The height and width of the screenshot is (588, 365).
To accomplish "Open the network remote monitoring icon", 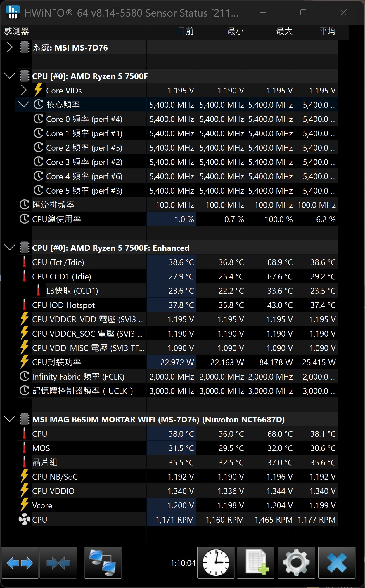I will click(x=103, y=563).
